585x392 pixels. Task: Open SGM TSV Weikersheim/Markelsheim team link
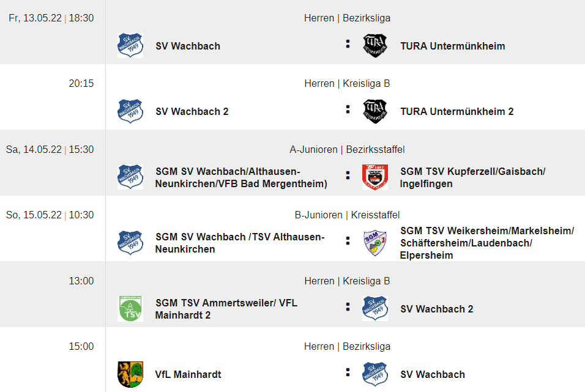(487, 243)
